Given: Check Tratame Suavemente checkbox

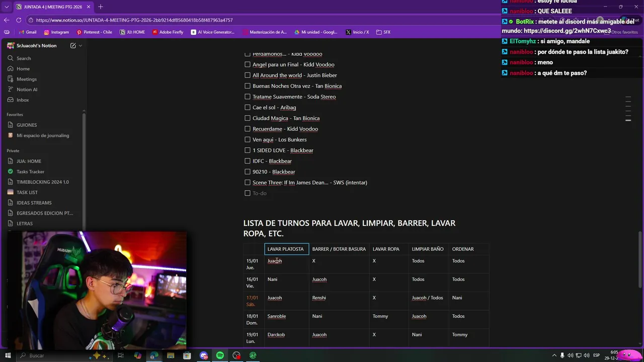Looking at the screenshot, I should point(248,97).
